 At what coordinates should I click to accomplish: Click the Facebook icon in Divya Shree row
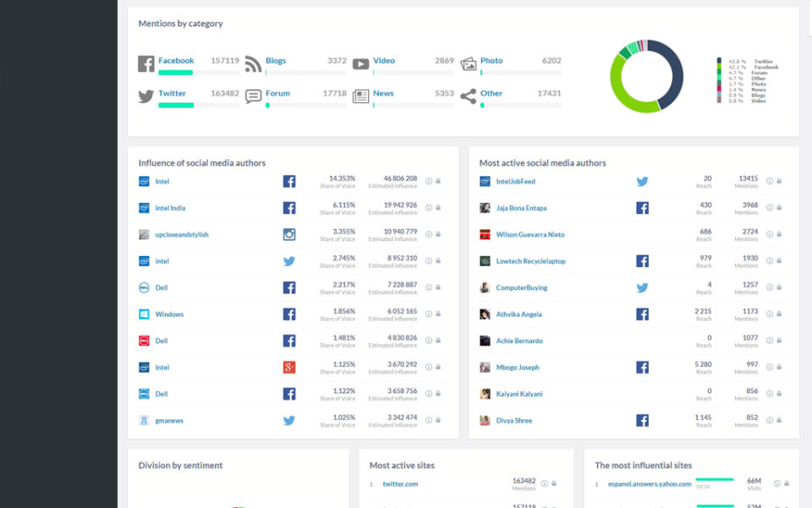pos(642,421)
